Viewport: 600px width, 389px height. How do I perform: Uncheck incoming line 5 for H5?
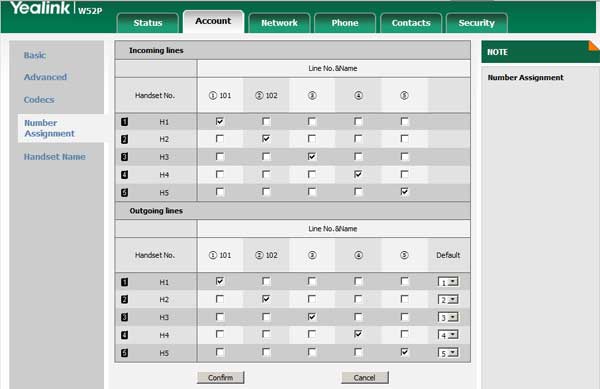click(404, 191)
